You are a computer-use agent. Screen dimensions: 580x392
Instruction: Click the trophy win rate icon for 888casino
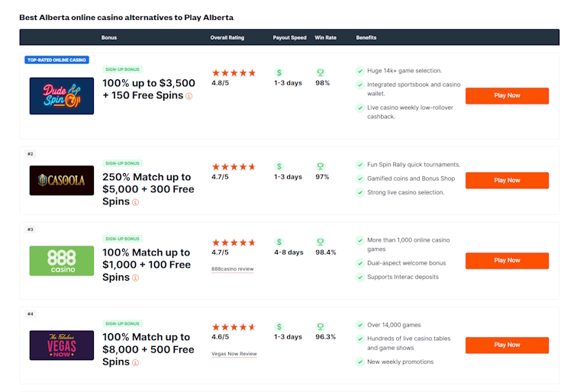321,242
